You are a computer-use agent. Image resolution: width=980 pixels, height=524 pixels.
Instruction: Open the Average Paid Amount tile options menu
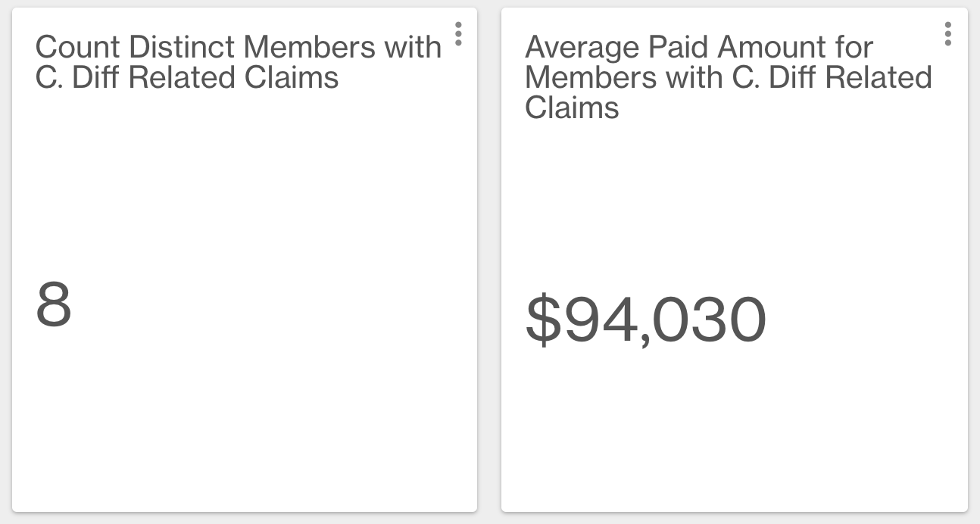pyautogui.click(x=947, y=34)
